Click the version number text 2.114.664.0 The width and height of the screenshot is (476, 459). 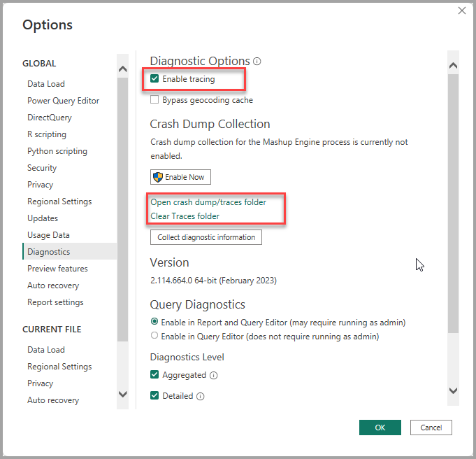click(171, 281)
